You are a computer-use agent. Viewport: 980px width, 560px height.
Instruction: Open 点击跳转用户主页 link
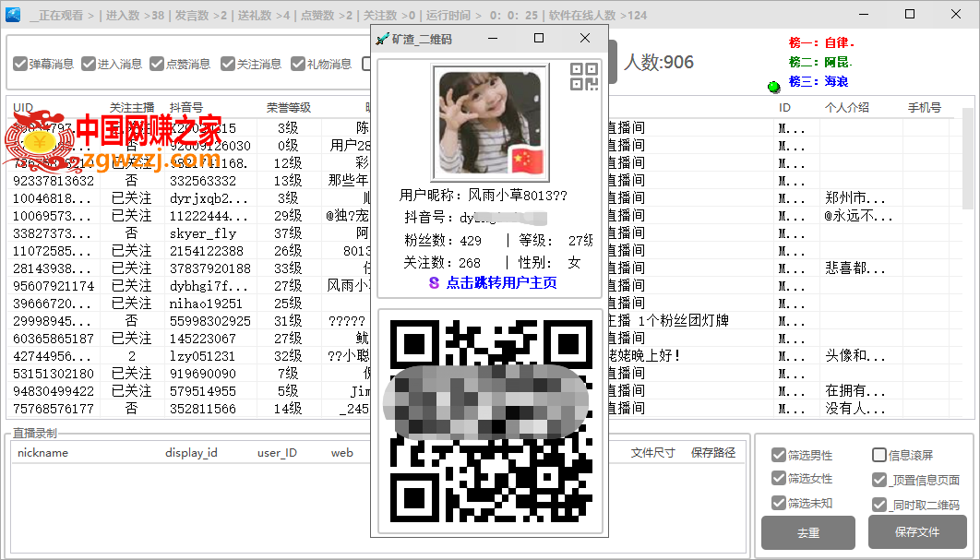tap(501, 282)
